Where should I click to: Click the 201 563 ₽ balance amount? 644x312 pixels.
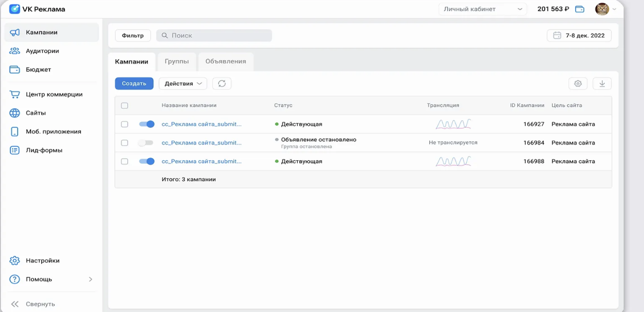pos(553,9)
